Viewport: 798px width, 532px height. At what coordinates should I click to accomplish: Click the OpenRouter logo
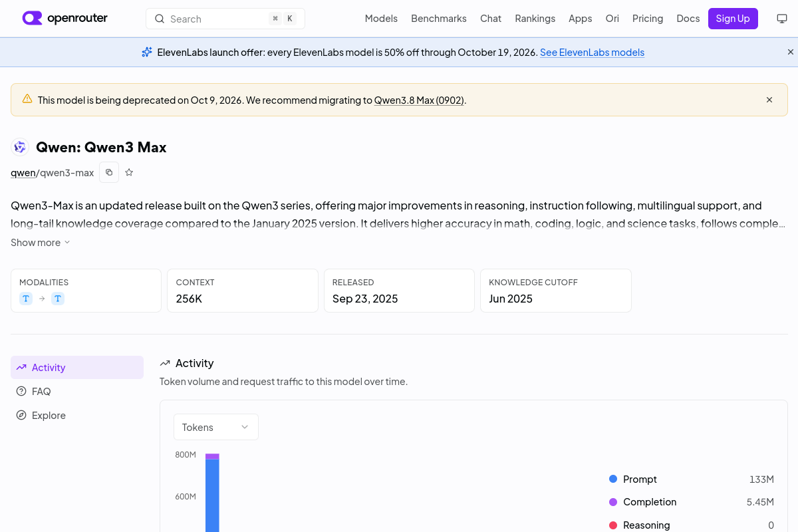pyautogui.click(x=65, y=19)
